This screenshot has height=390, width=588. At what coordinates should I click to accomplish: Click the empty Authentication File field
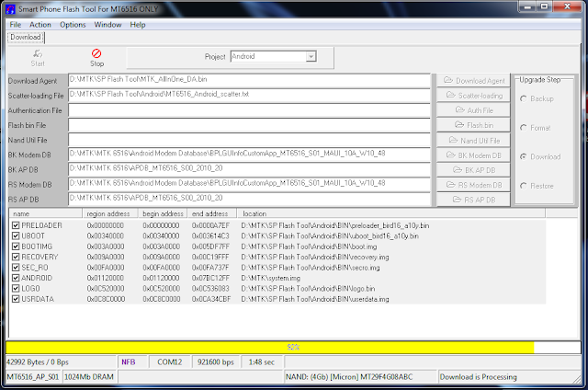point(249,110)
